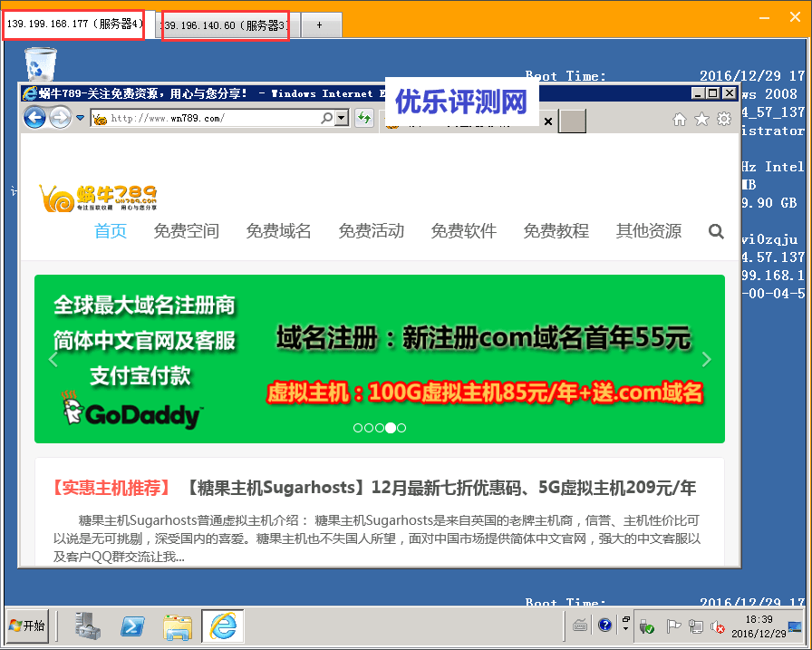Select the fifth carousel indicator dot
Screen dimensions: 812x650
(401, 428)
